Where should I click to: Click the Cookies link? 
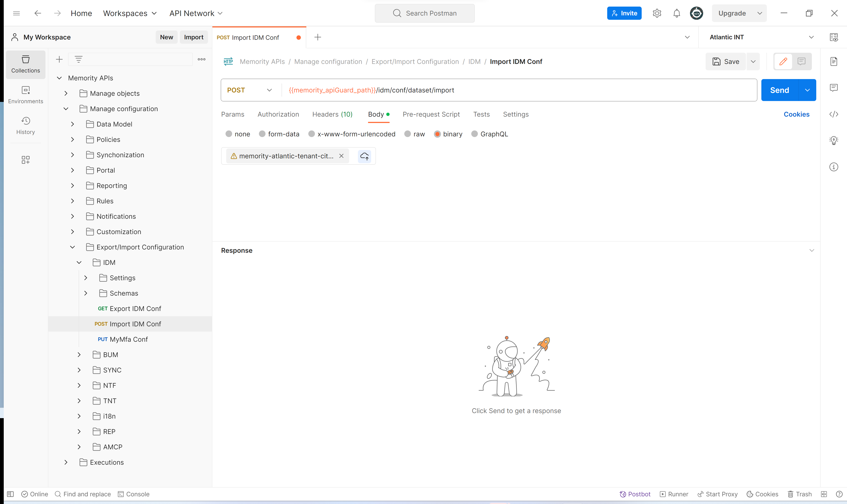[796, 114]
